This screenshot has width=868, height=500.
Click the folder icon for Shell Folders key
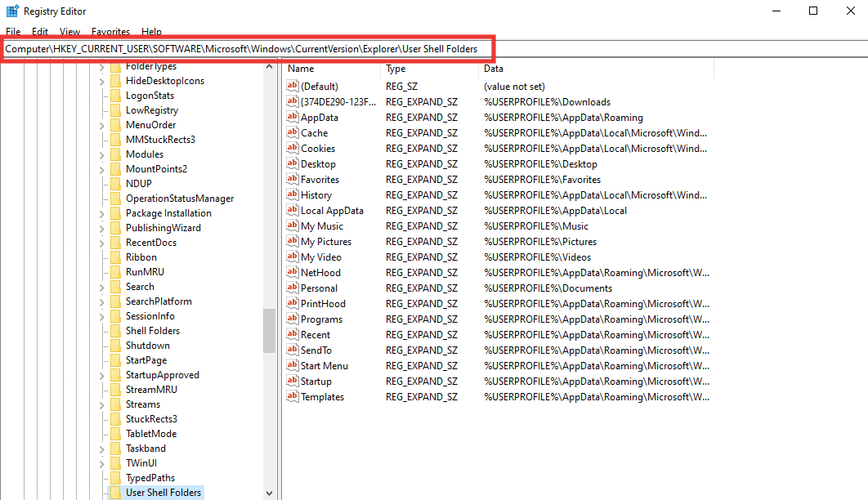click(x=116, y=331)
